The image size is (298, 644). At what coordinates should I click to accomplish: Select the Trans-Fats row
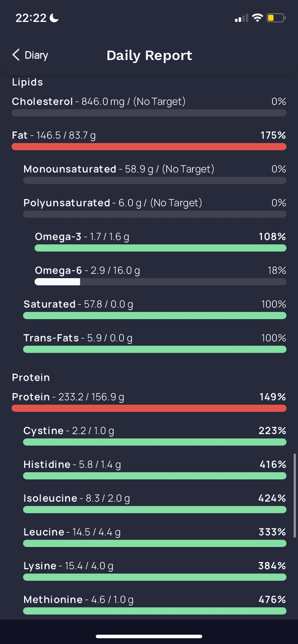tap(155, 343)
